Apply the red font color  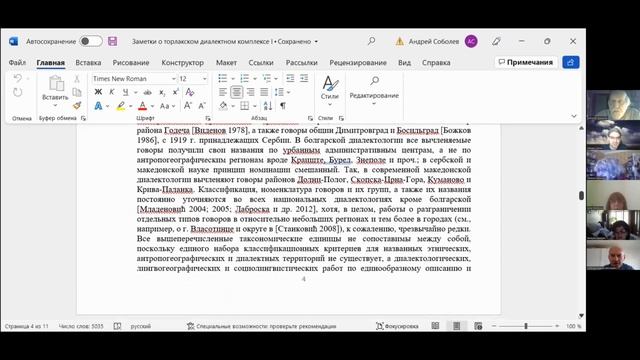[142, 106]
